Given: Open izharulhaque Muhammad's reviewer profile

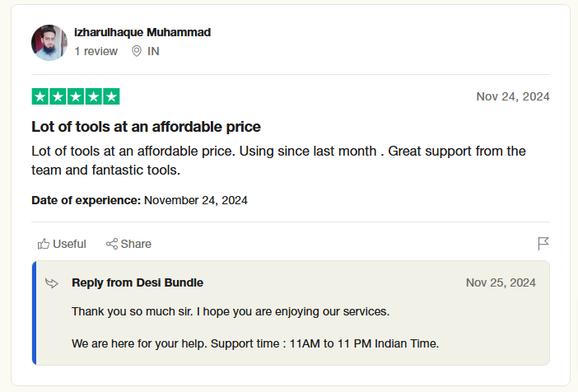Looking at the screenshot, I should click(142, 32).
